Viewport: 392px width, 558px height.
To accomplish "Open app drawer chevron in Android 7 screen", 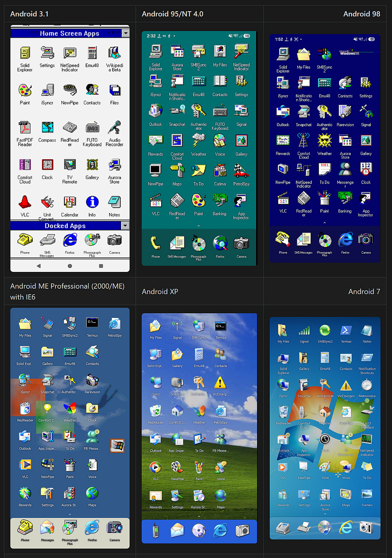I will [325, 514].
